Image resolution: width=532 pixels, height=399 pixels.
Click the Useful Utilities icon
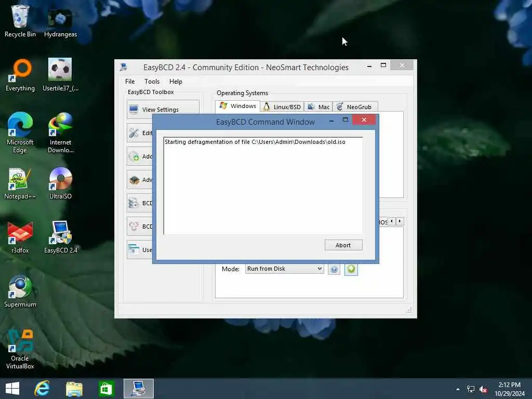click(134, 250)
